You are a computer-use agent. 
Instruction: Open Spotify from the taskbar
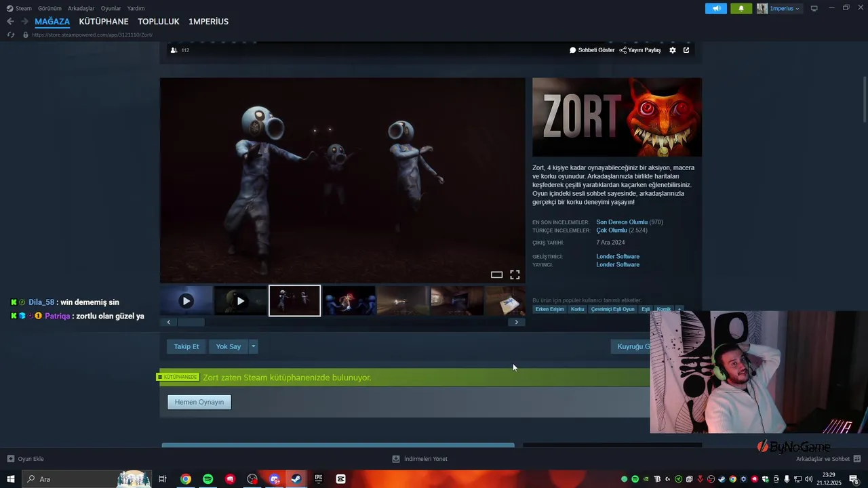208,479
